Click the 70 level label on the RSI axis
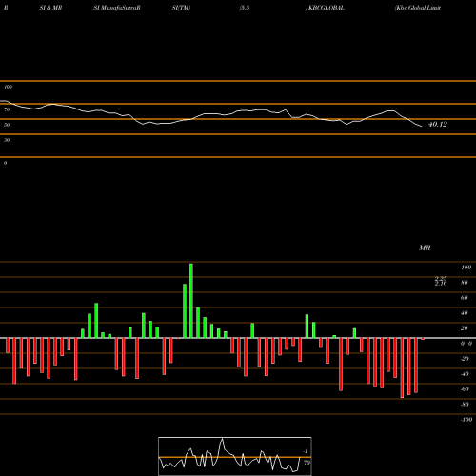 [7, 109]
